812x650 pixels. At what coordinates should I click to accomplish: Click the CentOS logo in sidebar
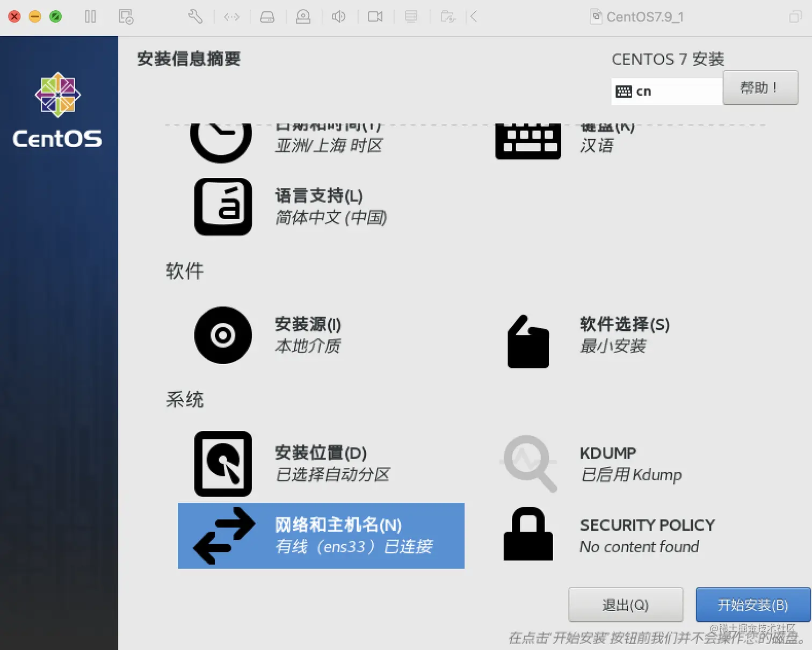(58, 110)
